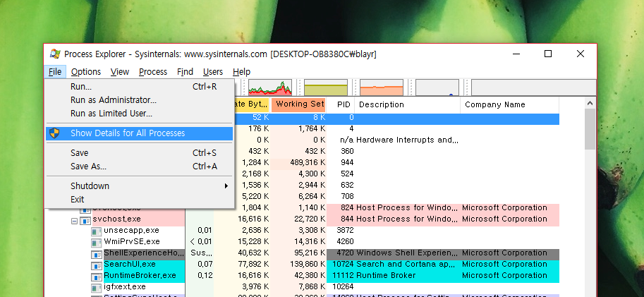The width and height of the screenshot is (644, 297).
Task: Choose Save As... menu entry
Action: pyautogui.click(x=139, y=166)
